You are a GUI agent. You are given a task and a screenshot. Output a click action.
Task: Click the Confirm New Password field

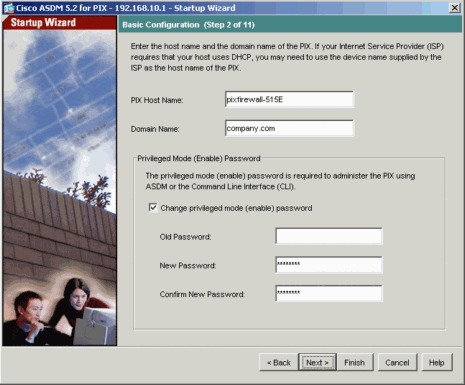(x=329, y=293)
